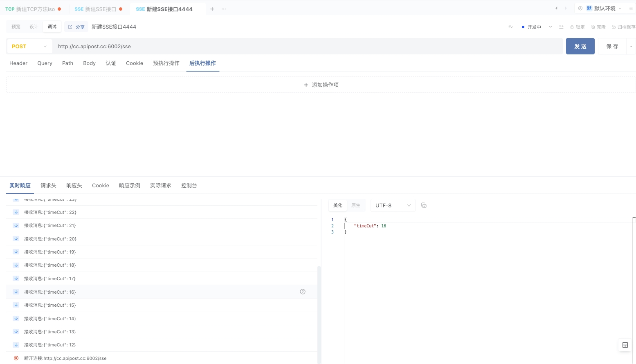
Task: Open the tab overflow ellipsis menu
Action: [x=224, y=9]
